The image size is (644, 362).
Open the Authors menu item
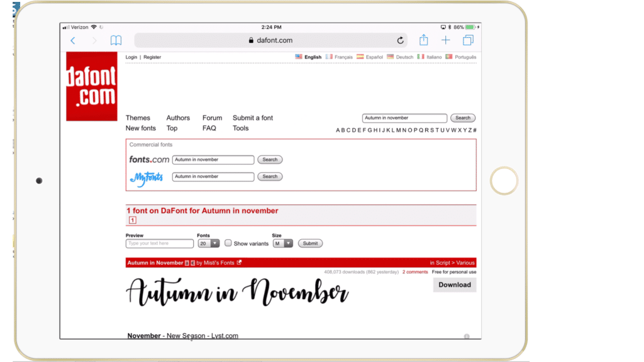(x=178, y=118)
